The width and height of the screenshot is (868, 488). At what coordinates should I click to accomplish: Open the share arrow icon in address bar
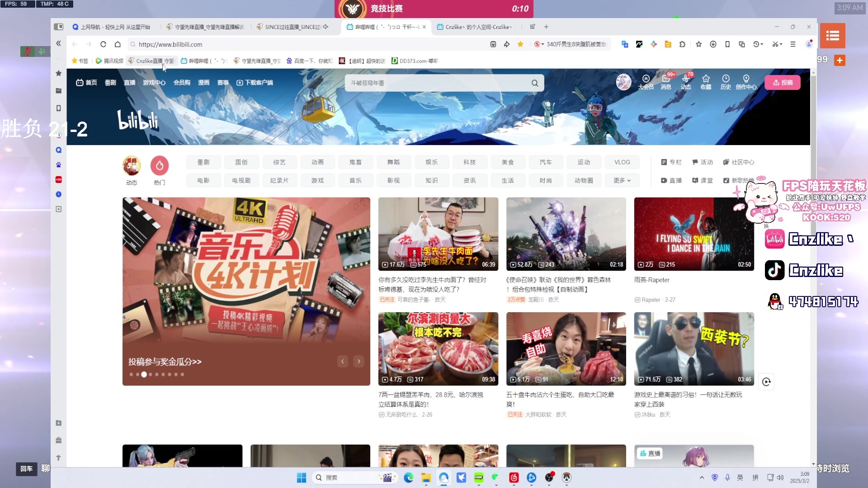click(x=507, y=44)
